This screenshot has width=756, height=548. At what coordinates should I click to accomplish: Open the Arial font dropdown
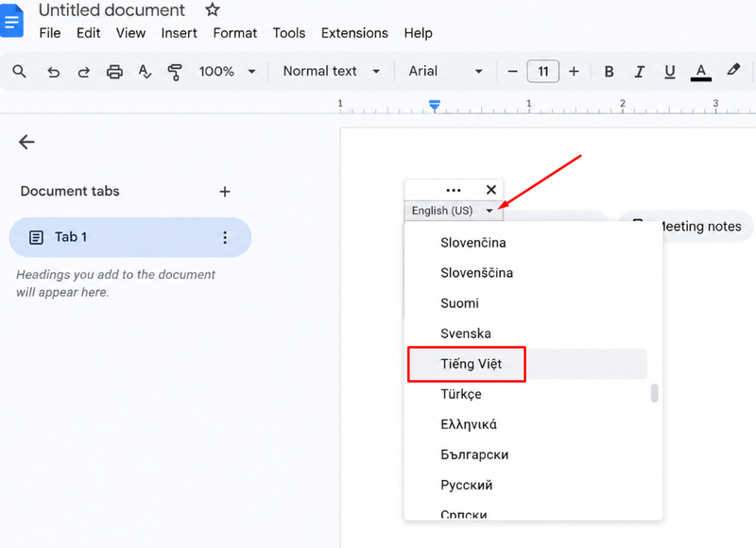445,71
